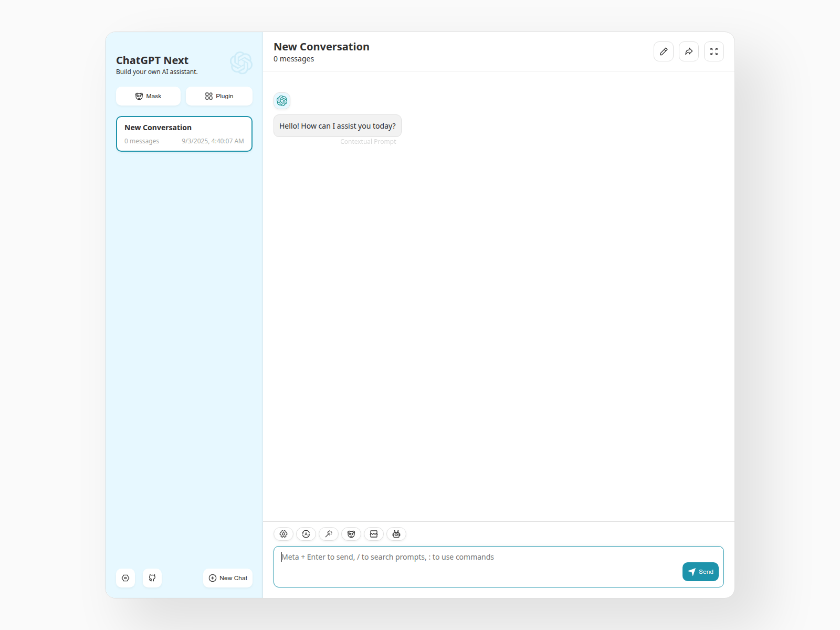Click the Send button
Image resolution: width=840 pixels, height=630 pixels.
pos(700,572)
